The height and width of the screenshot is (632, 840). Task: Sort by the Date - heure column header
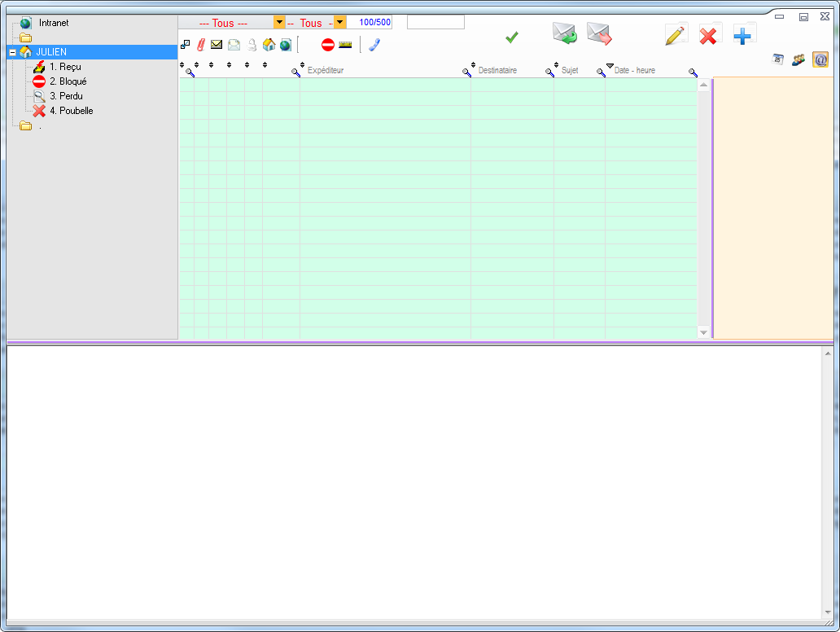point(634,71)
